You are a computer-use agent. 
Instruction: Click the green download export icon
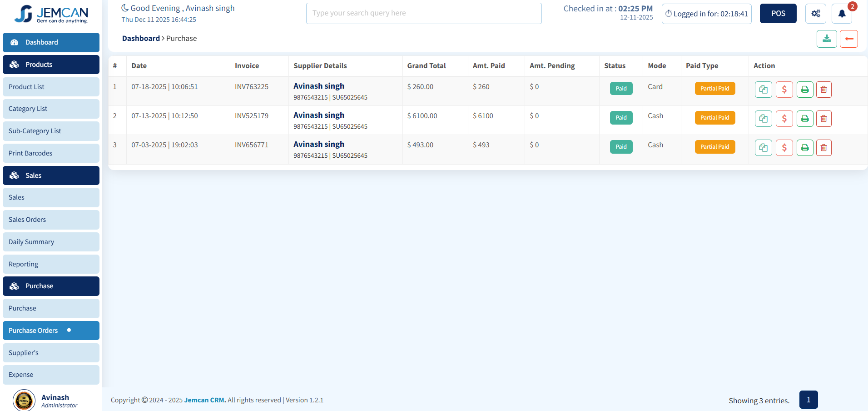826,39
